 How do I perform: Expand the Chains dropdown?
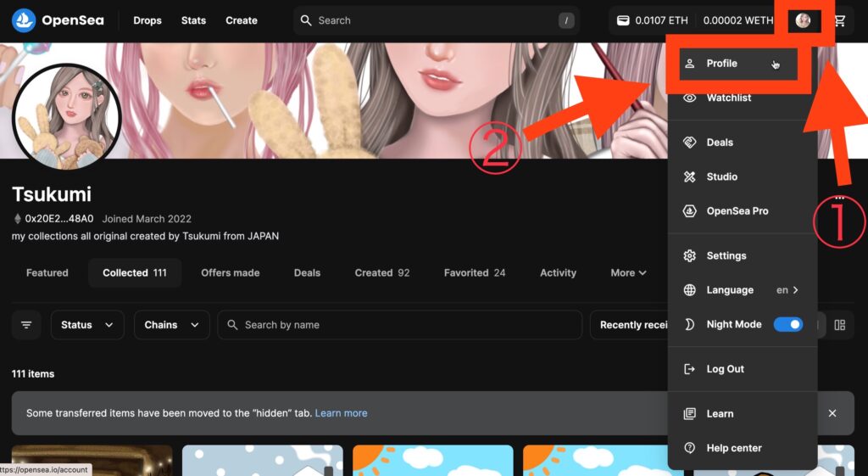point(171,325)
